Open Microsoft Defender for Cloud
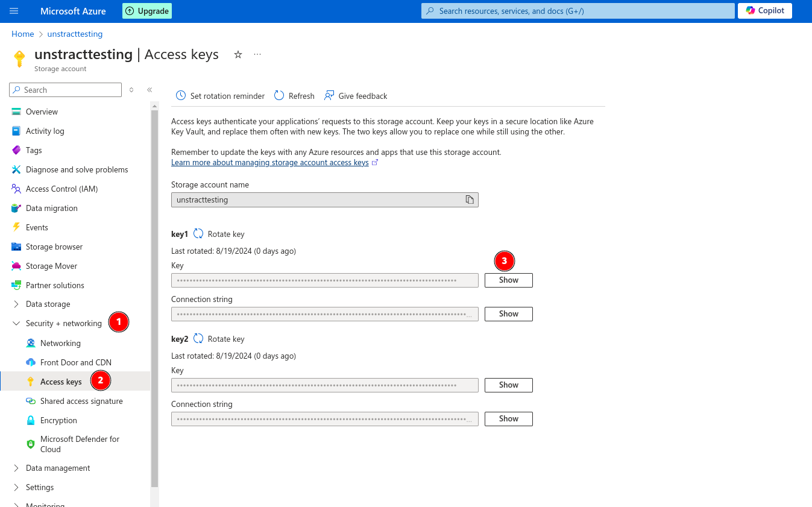 click(80, 444)
